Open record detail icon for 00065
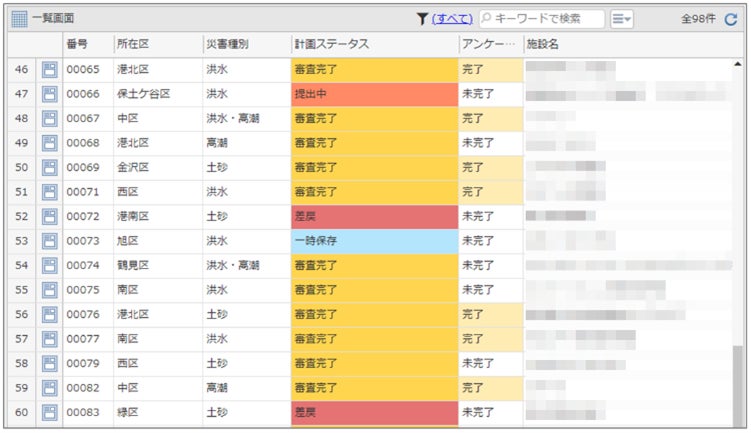Viewport: 751px width, 433px height. tap(49, 69)
